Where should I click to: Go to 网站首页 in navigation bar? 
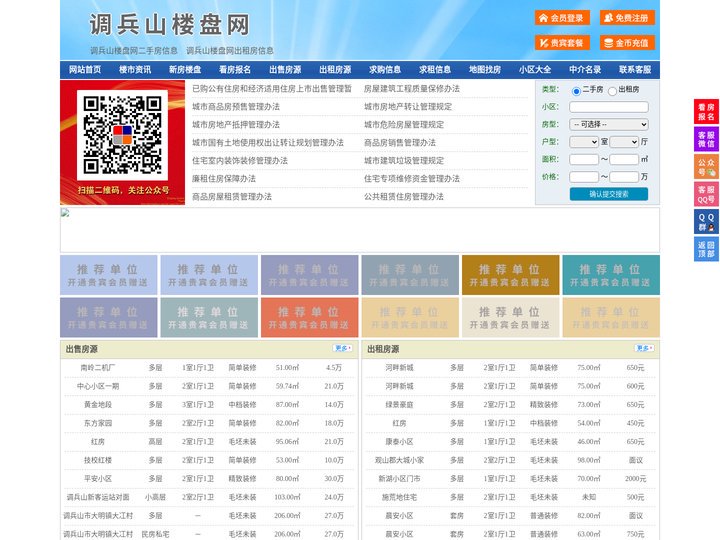[85, 70]
